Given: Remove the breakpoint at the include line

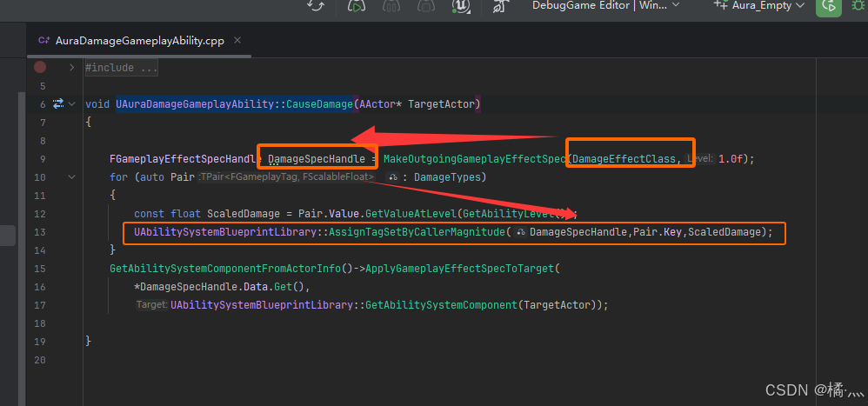Looking at the screenshot, I should [x=40, y=68].
